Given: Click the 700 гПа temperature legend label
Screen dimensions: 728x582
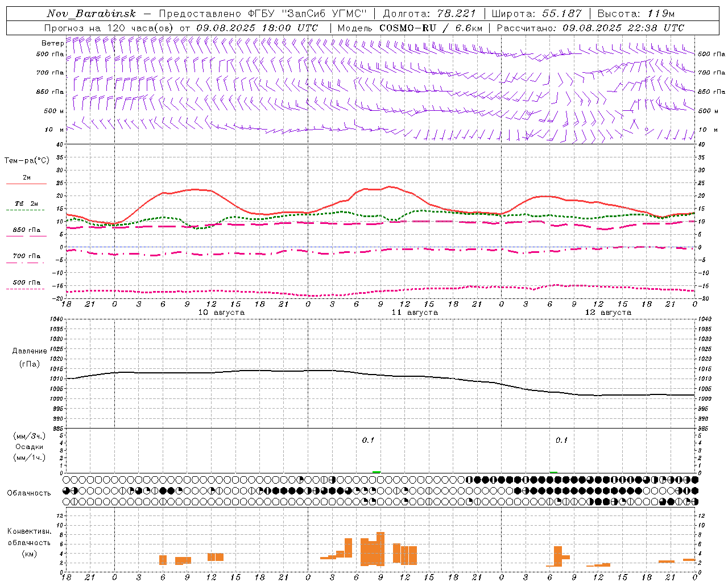Looking at the screenshot, I should click(x=27, y=256).
